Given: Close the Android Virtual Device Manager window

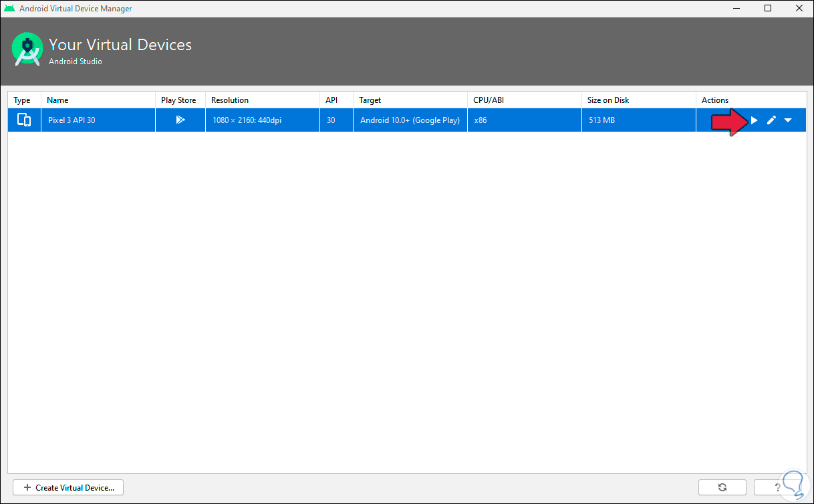Looking at the screenshot, I should 799,9.
